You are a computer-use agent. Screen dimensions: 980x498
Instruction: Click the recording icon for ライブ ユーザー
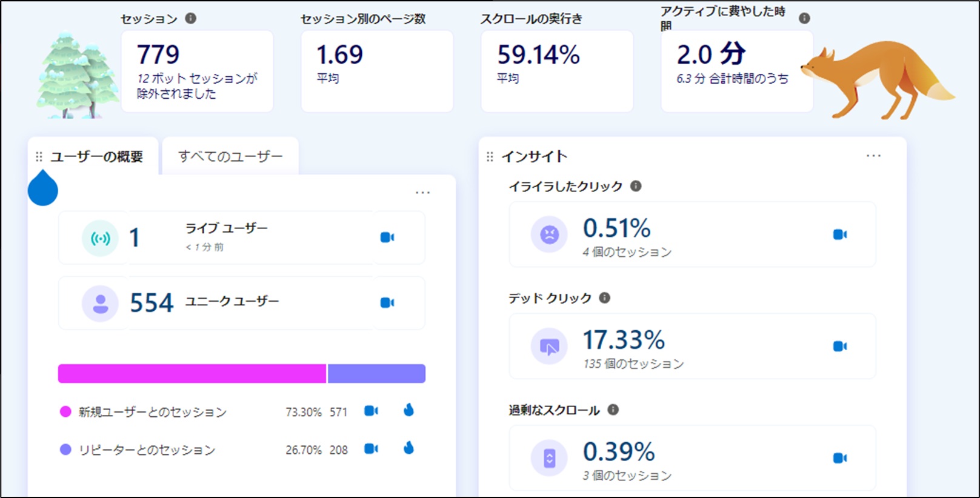point(387,237)
